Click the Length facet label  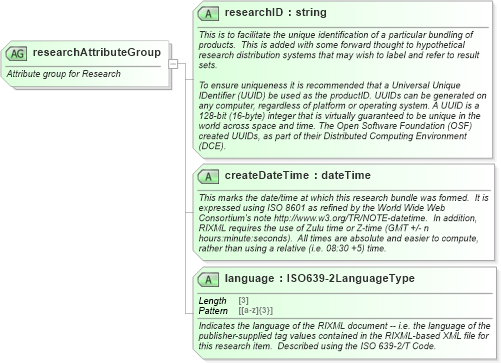pyautogui.click(x=212, y=301)
